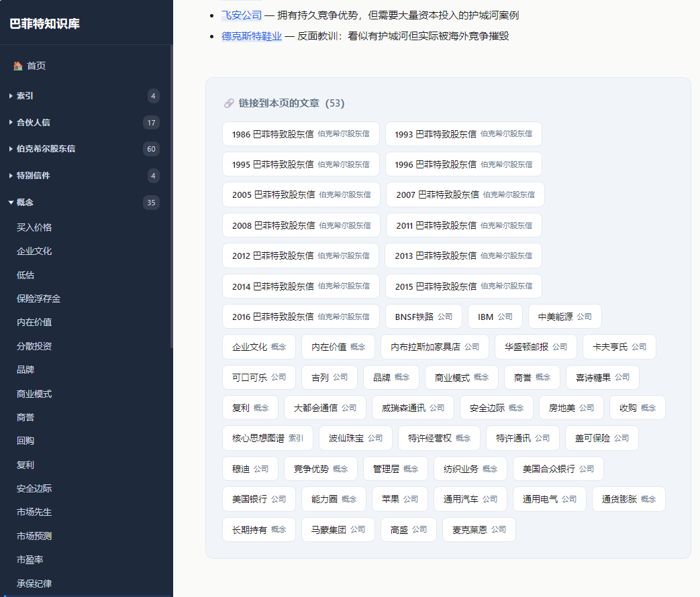700x597 pixels.
Task: Open 品牌 in the sidebar
Action: (26, 370)
